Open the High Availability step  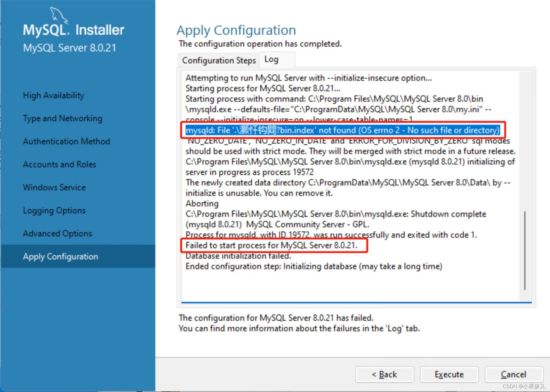click(x=53, y=95)
